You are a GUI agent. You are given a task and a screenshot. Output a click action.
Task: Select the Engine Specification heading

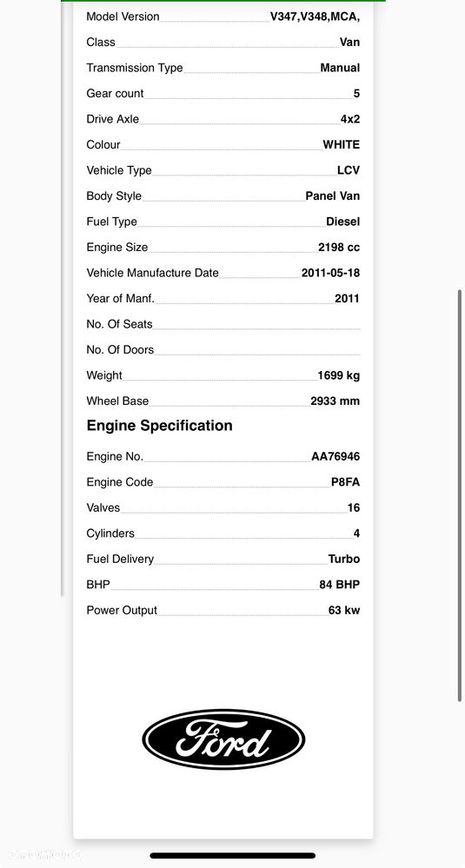[x=159, y=426]
